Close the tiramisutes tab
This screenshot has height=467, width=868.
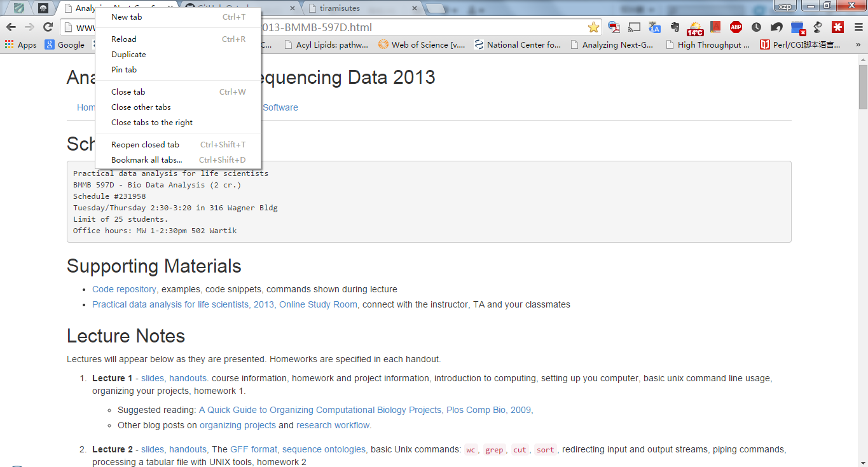415,8
